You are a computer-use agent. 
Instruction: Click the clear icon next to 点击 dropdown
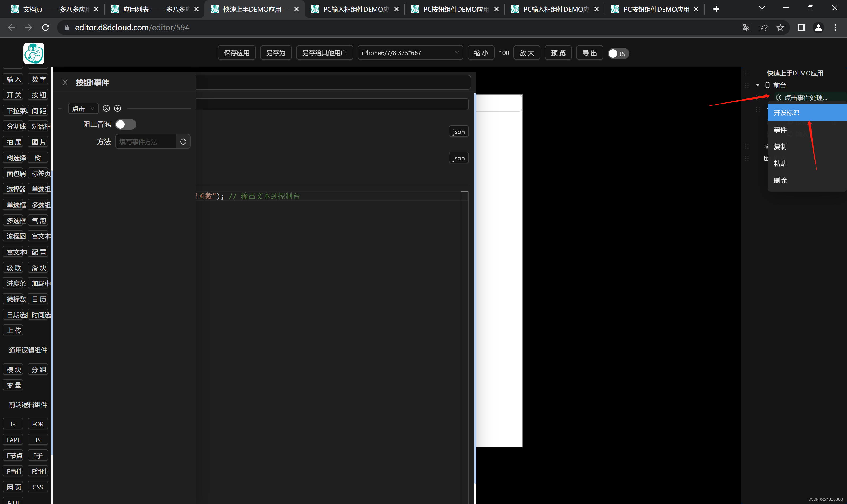pos(107,108)
